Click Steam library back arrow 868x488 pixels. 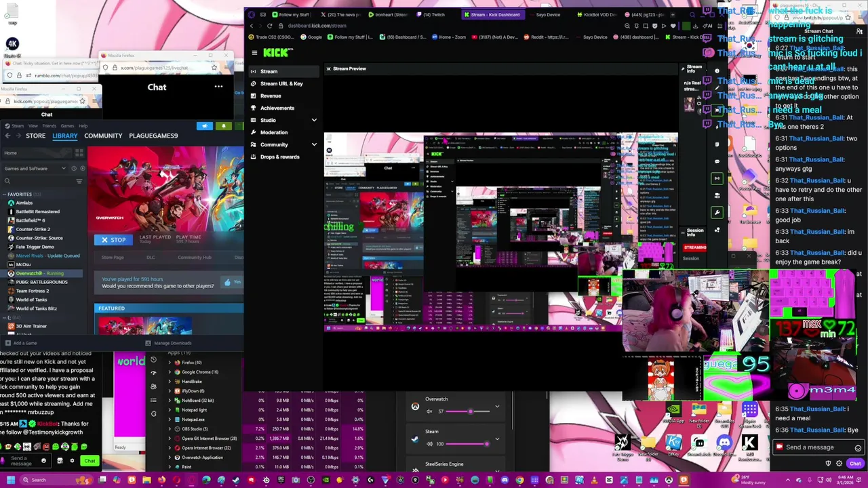pyautogui.click(x=7, y=136)
